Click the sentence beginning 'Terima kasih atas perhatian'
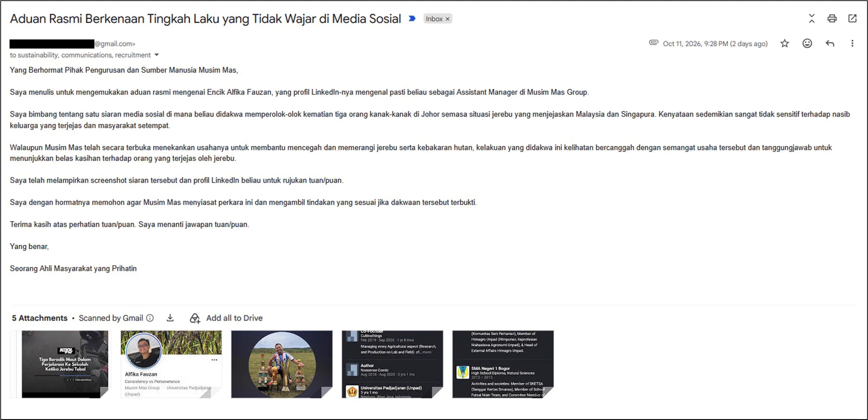This screenshot has width=868, height=420. 130,225
